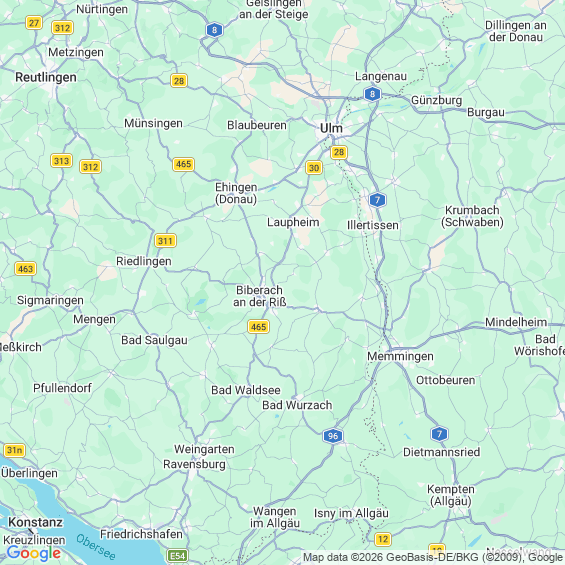
Task: Click the Reutlingen city label
Action: pyautogui.click(x=46, y=77)
